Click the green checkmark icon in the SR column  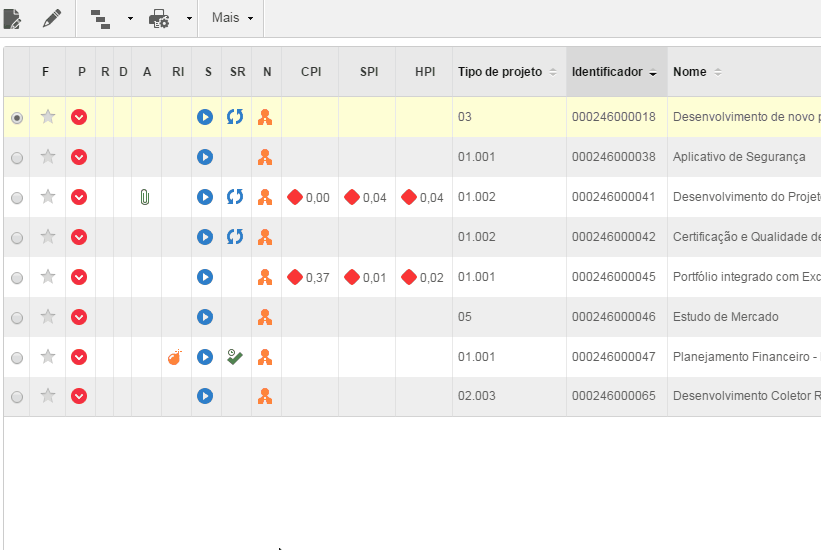235,357
